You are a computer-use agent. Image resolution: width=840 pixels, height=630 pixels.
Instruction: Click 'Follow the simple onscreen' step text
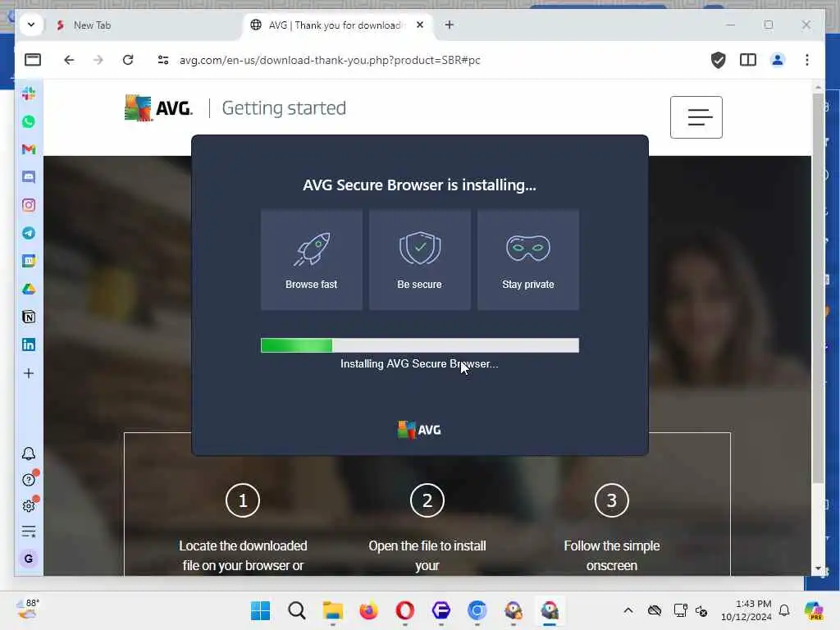(612, 555)
